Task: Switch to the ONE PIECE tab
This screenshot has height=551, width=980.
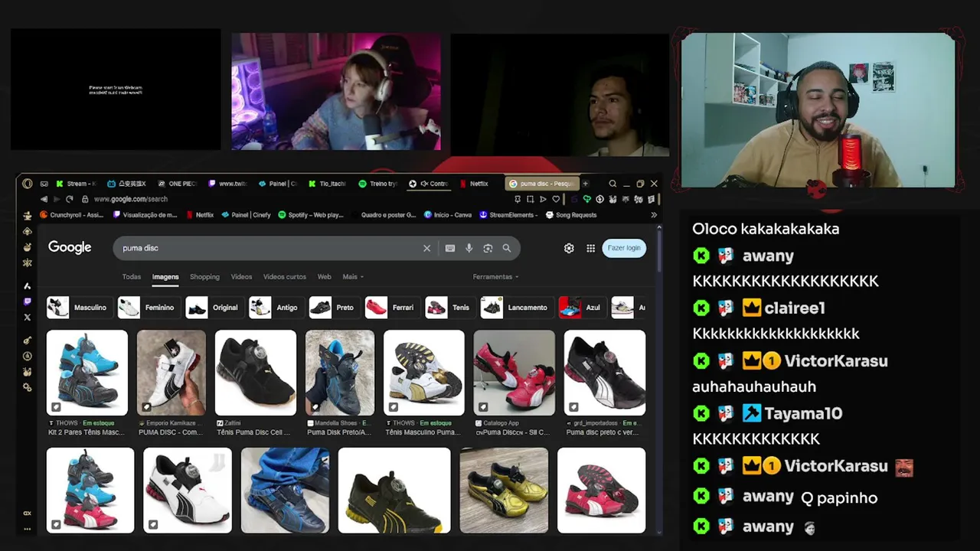Action: point(177,184)
